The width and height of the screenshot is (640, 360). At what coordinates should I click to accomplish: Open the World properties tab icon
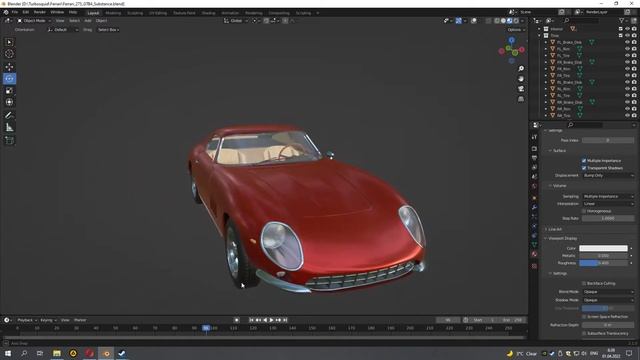pyautogui.click(x=534, y=186)
